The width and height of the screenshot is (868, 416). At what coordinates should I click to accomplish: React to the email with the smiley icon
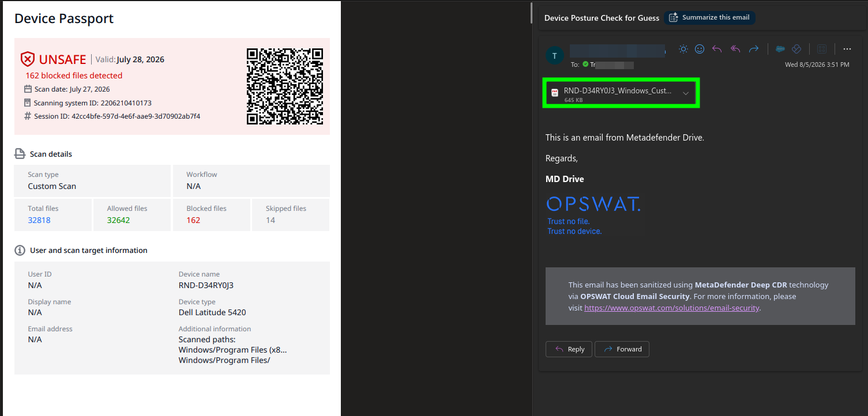(x=700, y=50)
